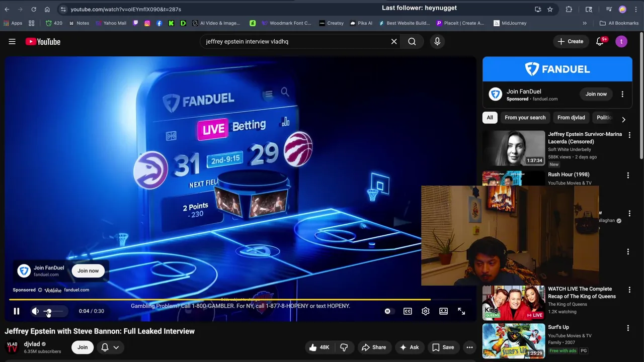Pause the video
Image resolution: width=644 pixels, height=362 pixels.
tap(16, 311)
